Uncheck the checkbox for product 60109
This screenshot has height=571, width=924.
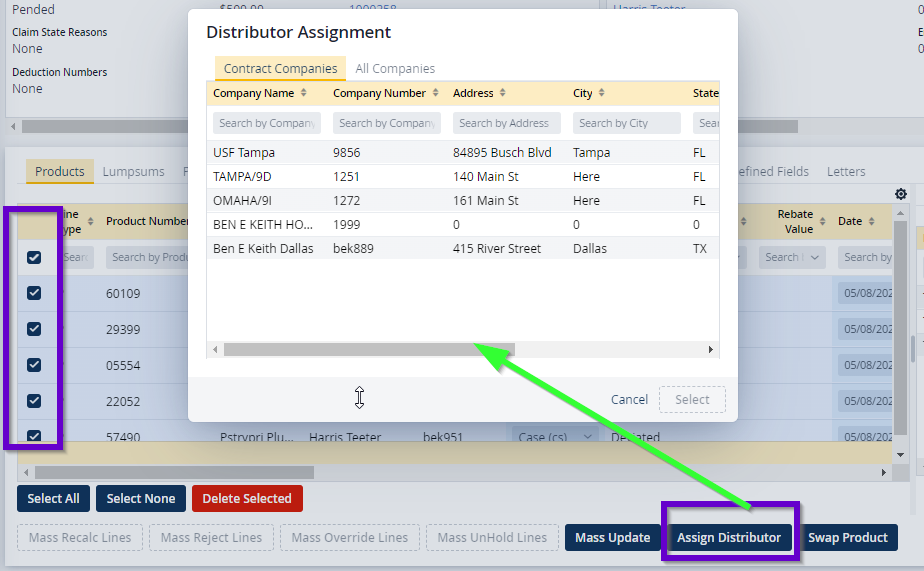(x=34, y=293)
